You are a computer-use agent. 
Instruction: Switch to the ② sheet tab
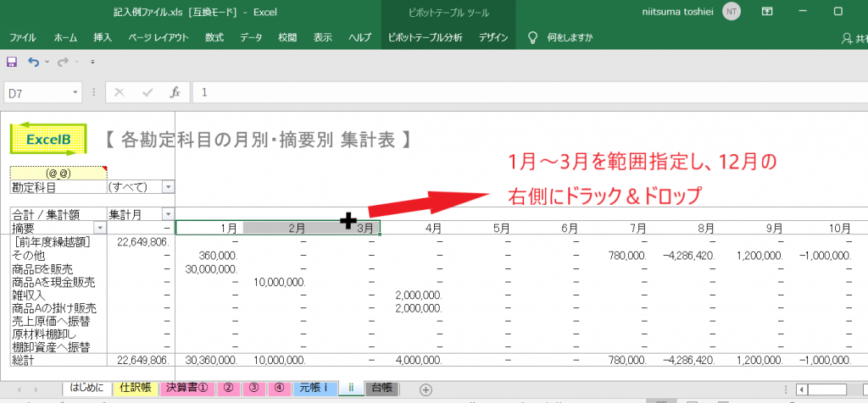pos(228,388)
